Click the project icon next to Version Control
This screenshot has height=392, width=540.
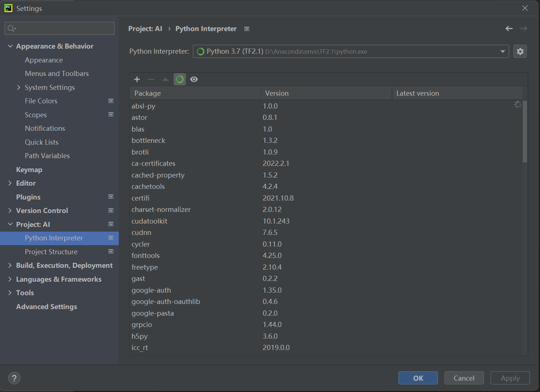(x=111, y=210)
